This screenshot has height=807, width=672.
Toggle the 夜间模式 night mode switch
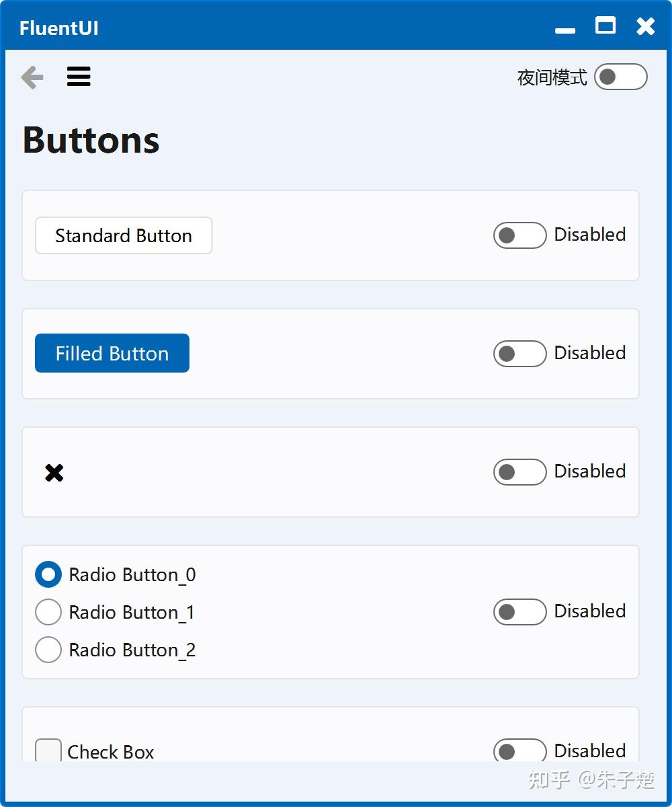click(620, 77)
